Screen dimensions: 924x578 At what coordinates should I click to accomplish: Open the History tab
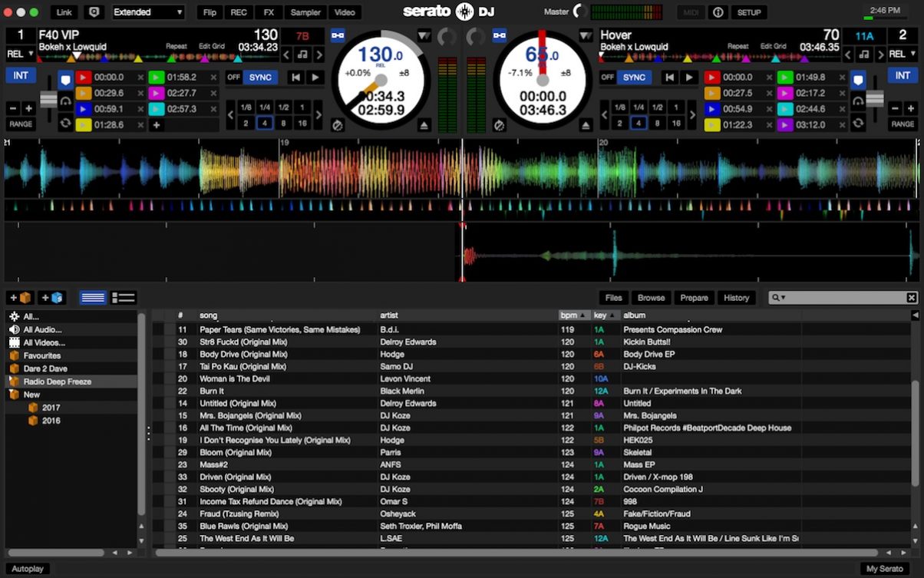click(x=736, y=298)
